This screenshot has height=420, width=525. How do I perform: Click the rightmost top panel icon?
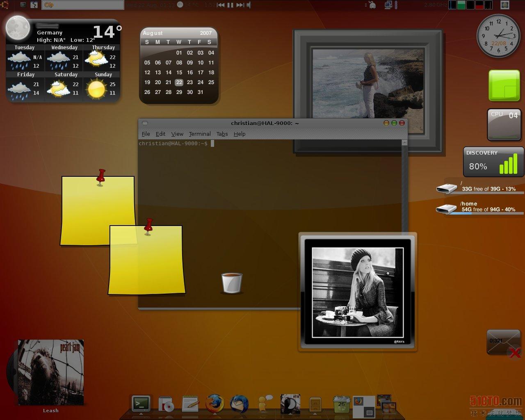click(505, 5)
